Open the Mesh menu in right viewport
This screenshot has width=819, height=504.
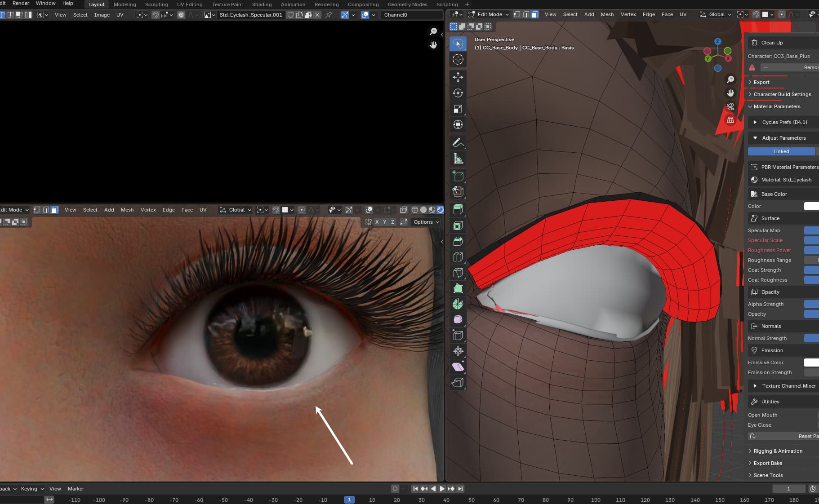pyautogui.click(x=607, y=14)
